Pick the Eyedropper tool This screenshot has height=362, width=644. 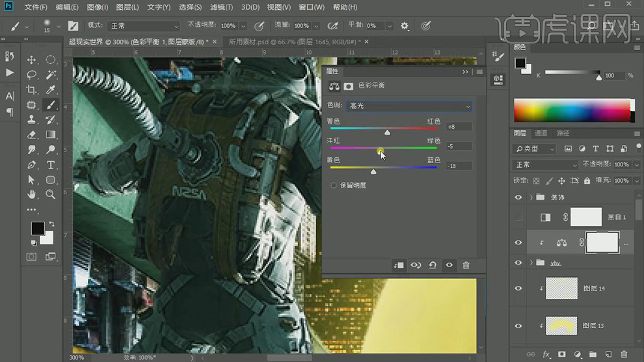click(51, 90)
